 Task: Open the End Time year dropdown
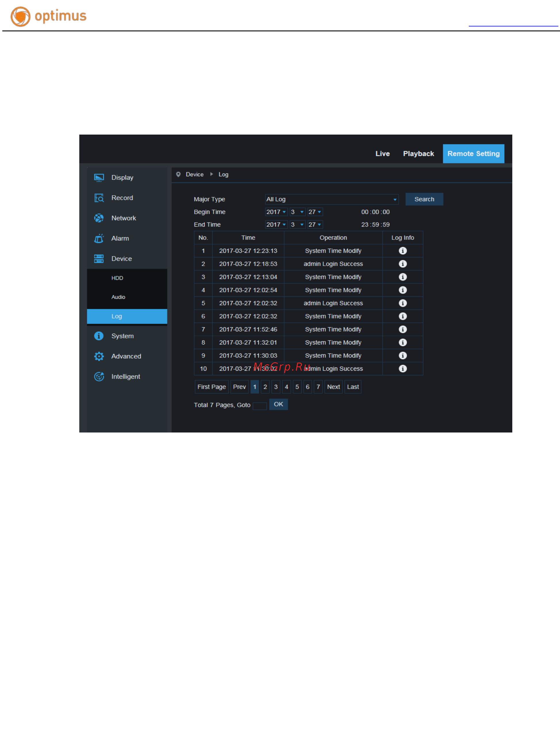(x=276, y=225)
